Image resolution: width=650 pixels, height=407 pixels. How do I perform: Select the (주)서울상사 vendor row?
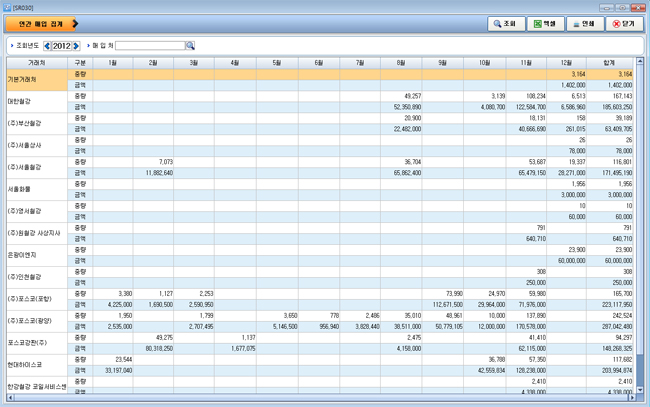pyautogui.click(x=37, y=145)
